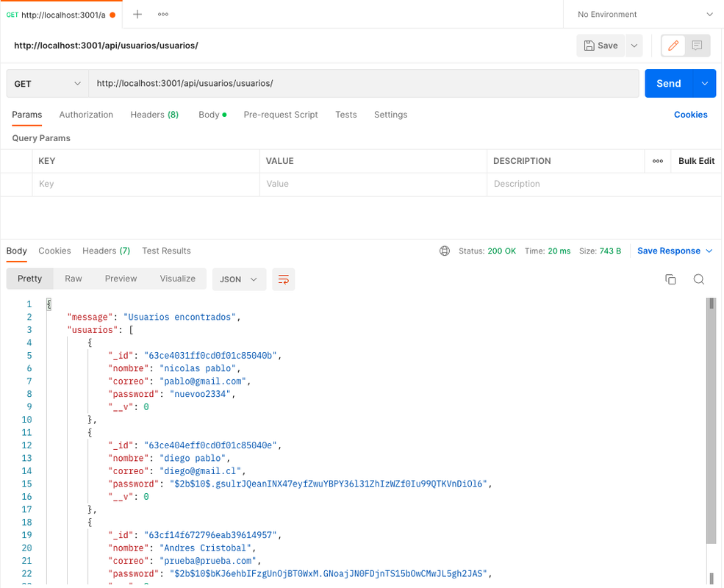Open the request Settings tab
This screenshot has height=588, width=724.
click(x=390, y=115)
